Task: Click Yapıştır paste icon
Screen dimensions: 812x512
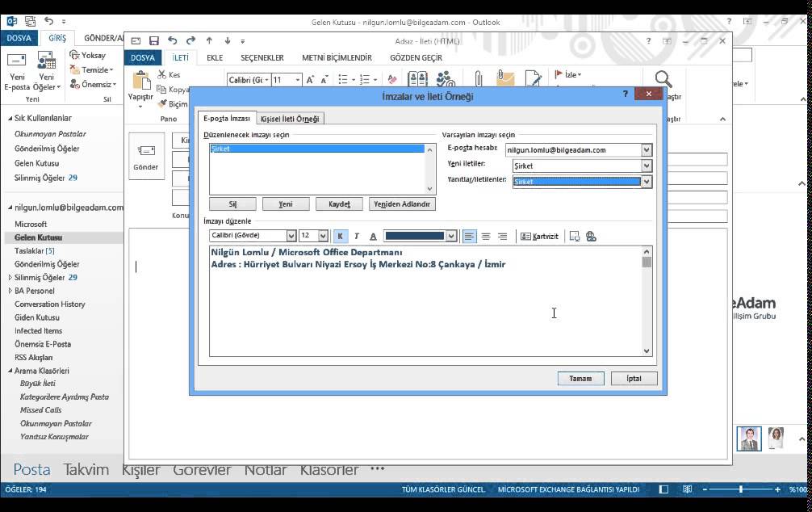Action: click(x=141, y=81)
